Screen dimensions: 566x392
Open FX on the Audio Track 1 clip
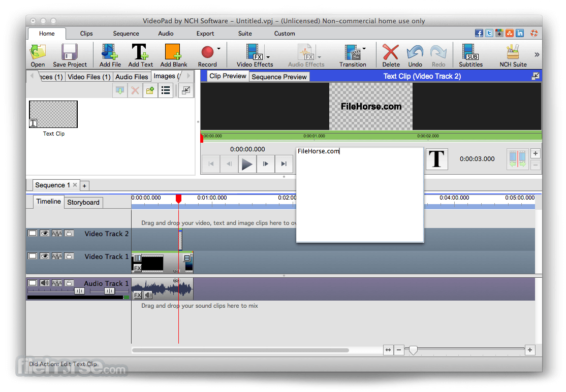tap(138, 296)
